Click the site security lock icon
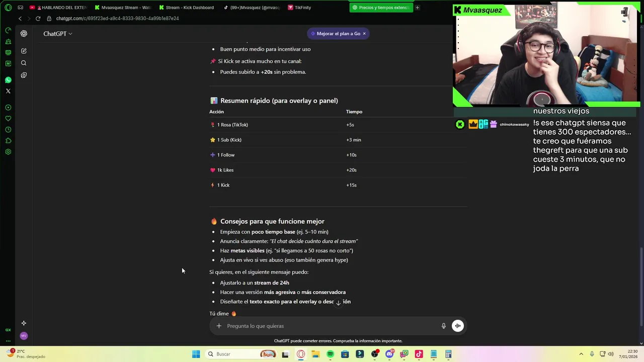This screenshot has height=362, width=644. point(49,18)
